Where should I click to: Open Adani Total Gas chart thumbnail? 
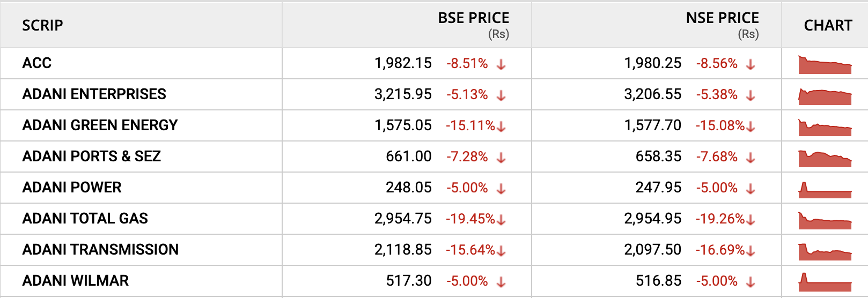click(825, 221)
